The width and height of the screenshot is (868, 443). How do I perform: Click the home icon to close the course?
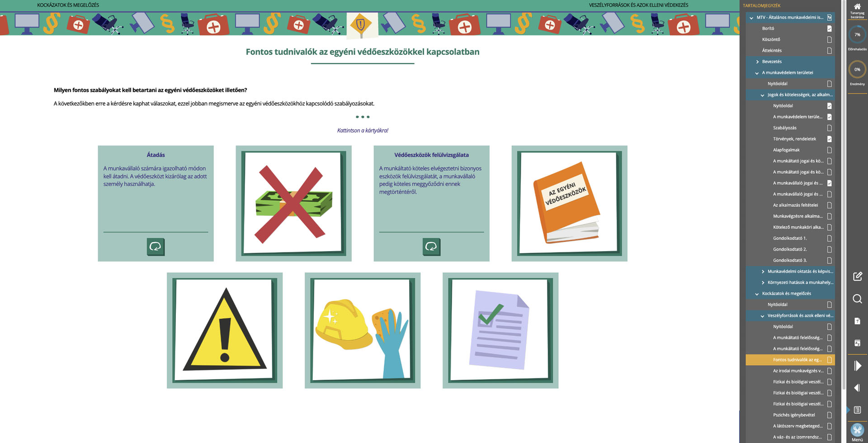pos(857,7)
